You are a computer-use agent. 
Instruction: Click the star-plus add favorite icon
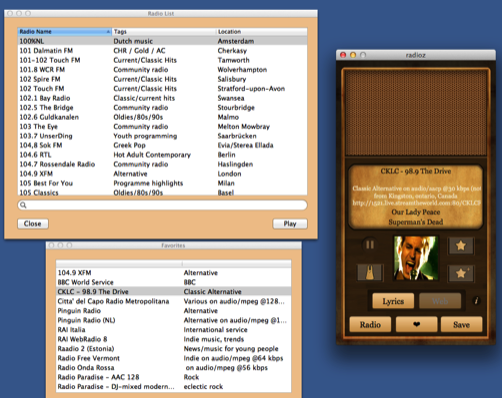(x=461, y=273)
